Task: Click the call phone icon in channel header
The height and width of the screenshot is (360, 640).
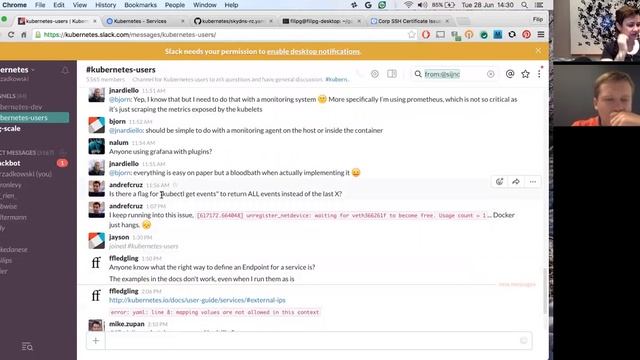Action: [359, 74]
